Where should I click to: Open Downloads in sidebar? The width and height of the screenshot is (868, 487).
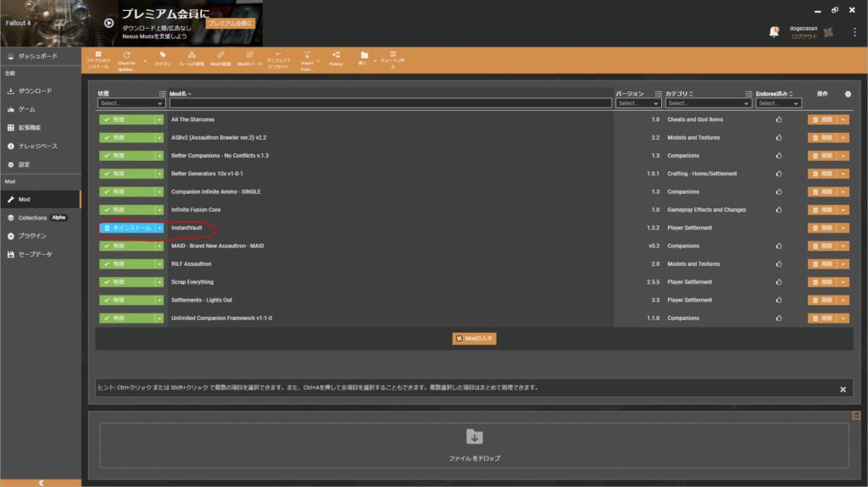[41, 91]
